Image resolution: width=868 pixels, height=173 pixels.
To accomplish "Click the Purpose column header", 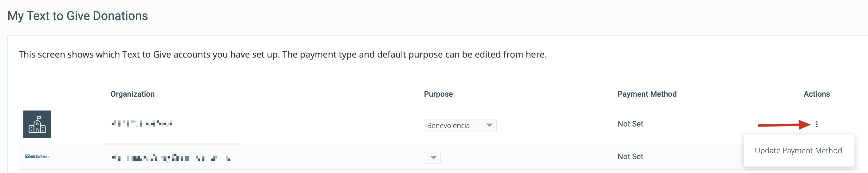I will pyautogui.click(x=438, y=94).
